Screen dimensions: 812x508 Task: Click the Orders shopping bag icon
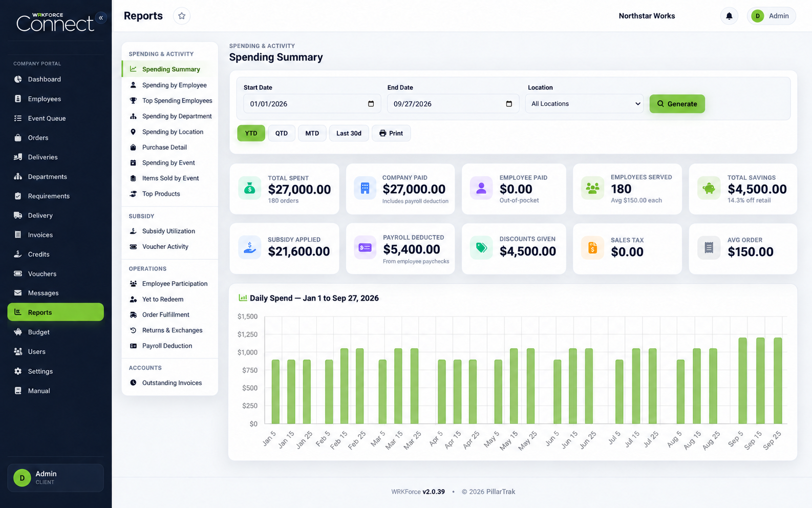coord(18,138)
